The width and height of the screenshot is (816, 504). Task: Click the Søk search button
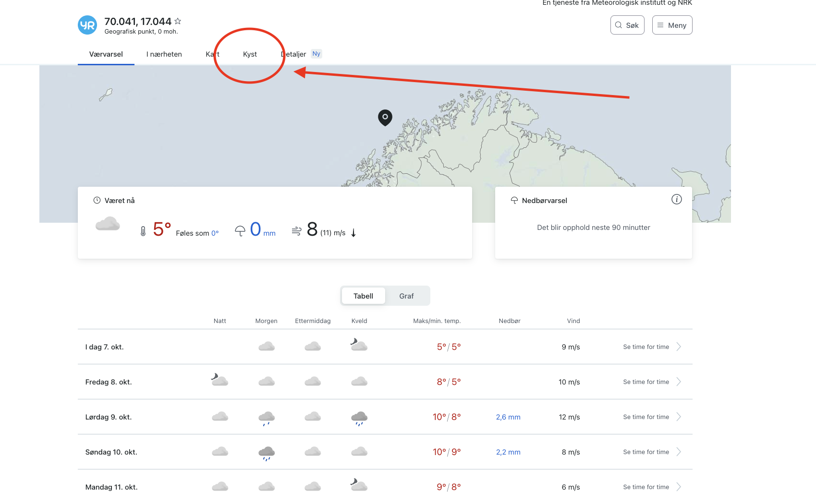(x=627, y=25)
